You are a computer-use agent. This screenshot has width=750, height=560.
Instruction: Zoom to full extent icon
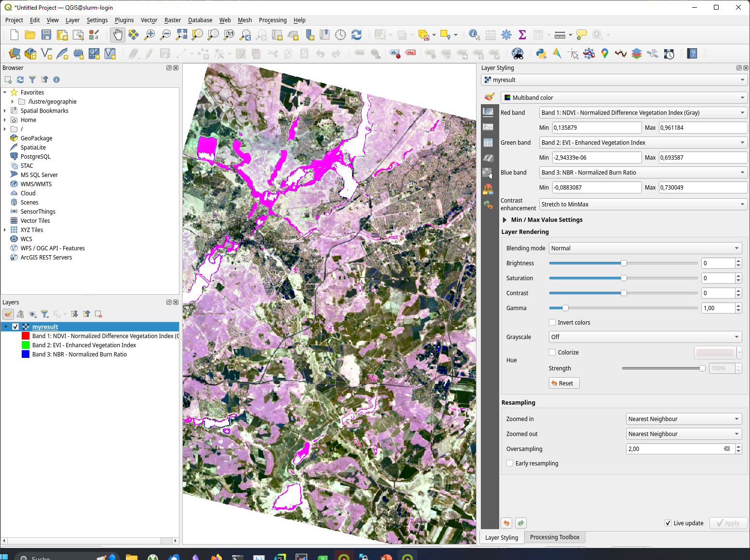(181, 35)
